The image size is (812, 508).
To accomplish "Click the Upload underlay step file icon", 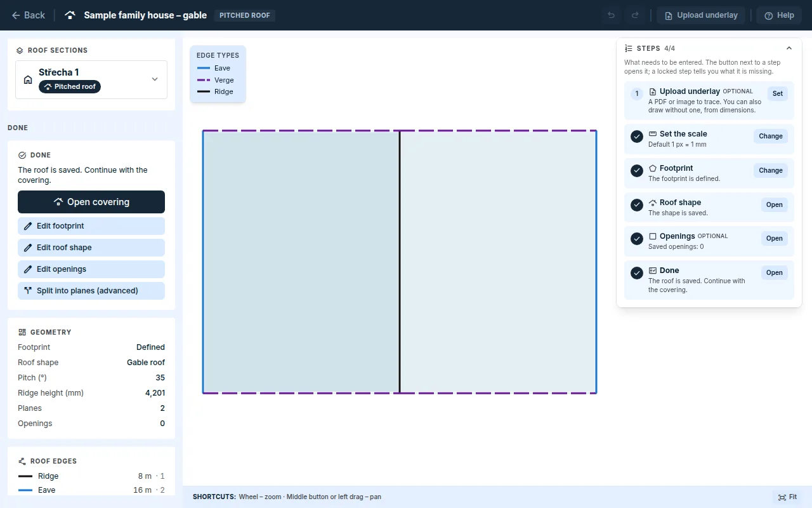I will (653, 91).
